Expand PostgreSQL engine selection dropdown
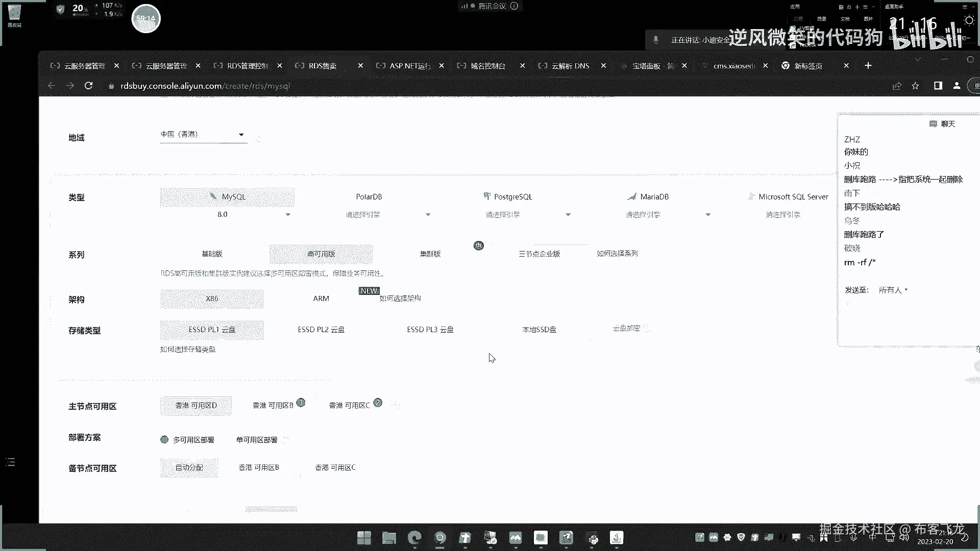This screenshot has height=551, width=980. pos(568,215)
